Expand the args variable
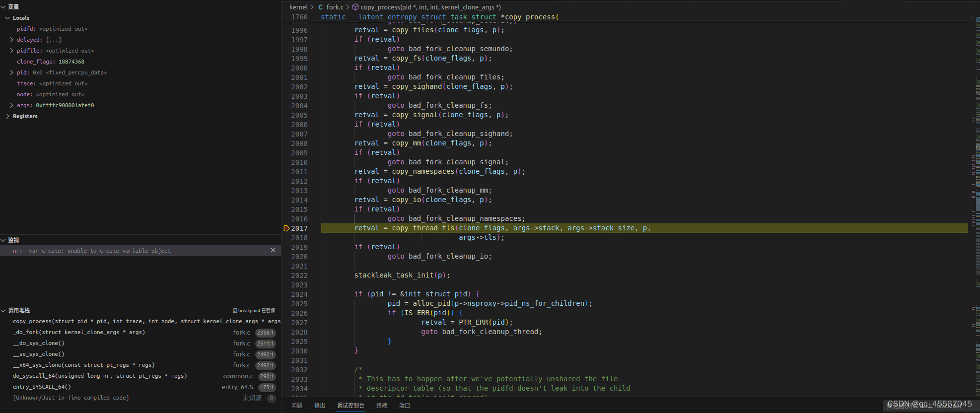Image resolution: width=980 pixels, height=413 pixels. 11,105
